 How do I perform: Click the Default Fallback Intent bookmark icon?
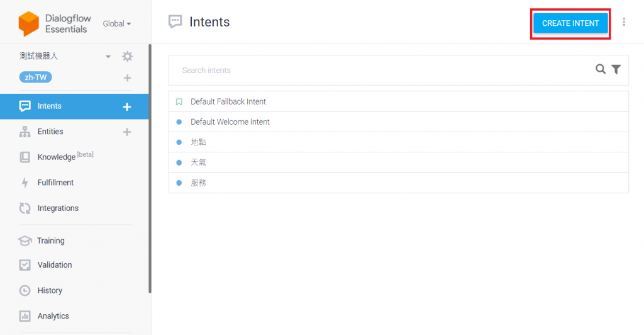179,101
